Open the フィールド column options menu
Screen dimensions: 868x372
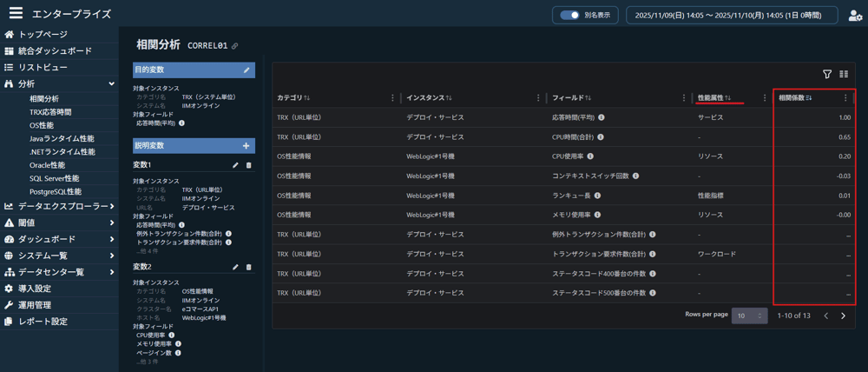681,98
